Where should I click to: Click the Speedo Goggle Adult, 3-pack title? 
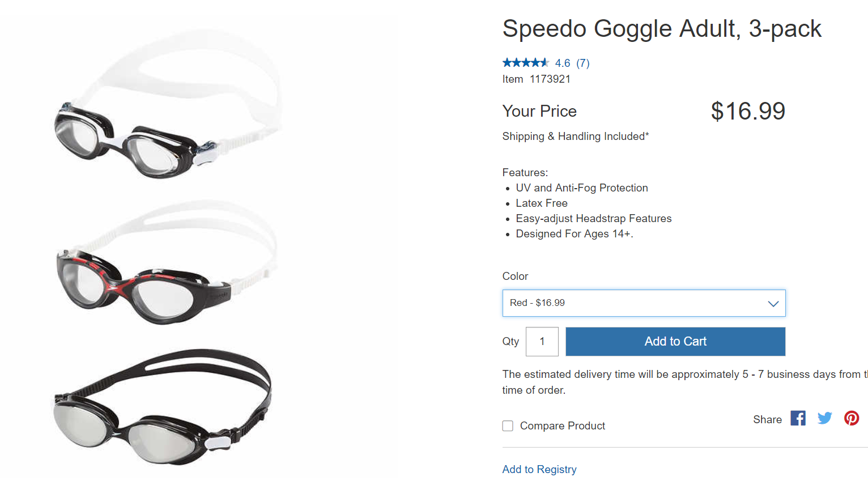click(x=661, y=28)
